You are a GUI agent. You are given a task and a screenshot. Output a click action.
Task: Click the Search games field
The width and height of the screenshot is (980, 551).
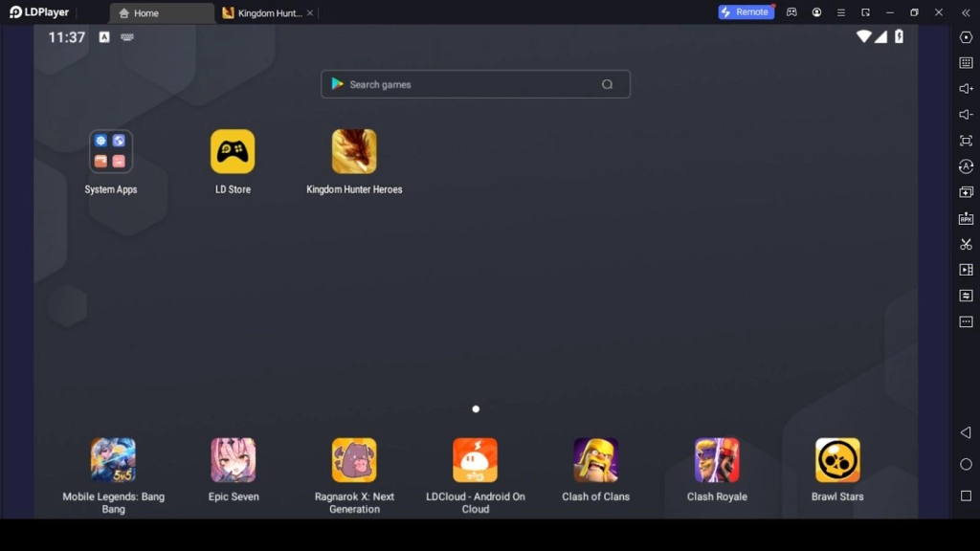(476, 84)
